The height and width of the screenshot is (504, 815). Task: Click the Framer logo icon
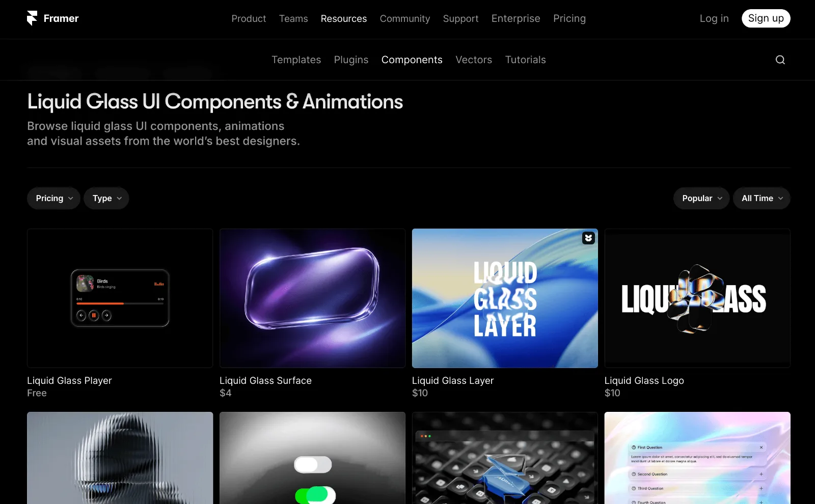point(32,18)
